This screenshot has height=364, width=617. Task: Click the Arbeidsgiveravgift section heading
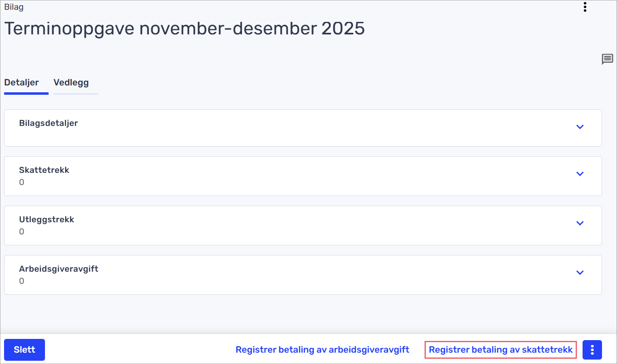tap(59, 269)
